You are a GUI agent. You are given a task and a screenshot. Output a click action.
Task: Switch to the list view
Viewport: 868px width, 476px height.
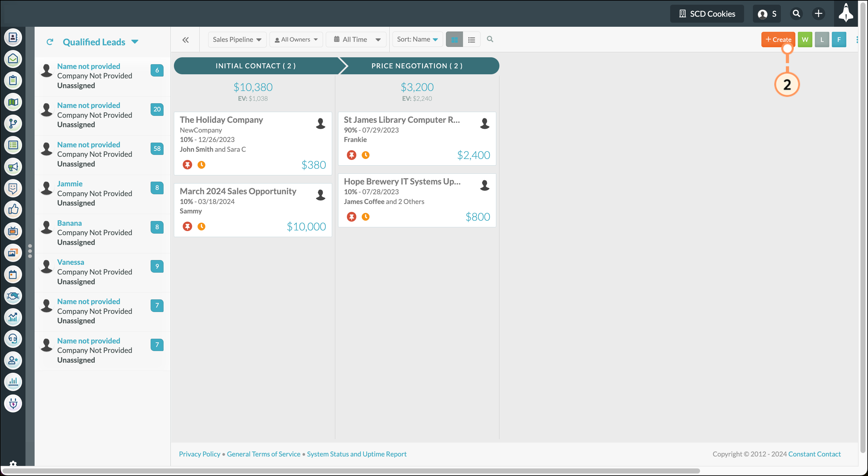point(471,39)
